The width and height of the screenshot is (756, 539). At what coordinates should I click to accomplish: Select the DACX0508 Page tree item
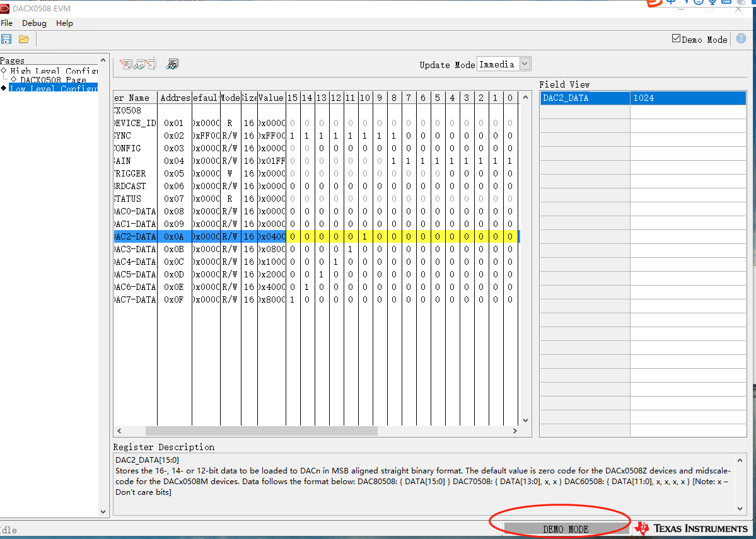click(53, 79)
